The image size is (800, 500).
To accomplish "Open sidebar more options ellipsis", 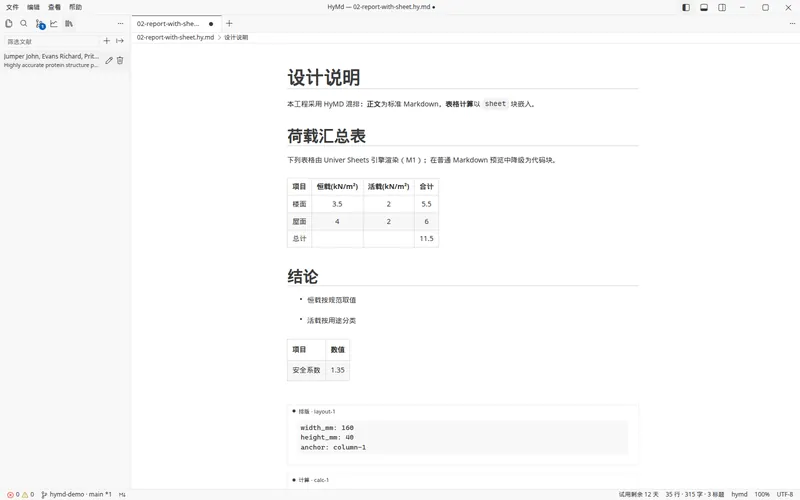I will pos(120,23).
